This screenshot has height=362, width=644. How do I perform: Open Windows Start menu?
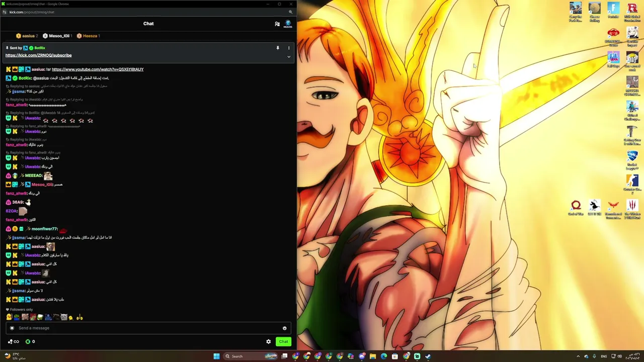point(216,356)
